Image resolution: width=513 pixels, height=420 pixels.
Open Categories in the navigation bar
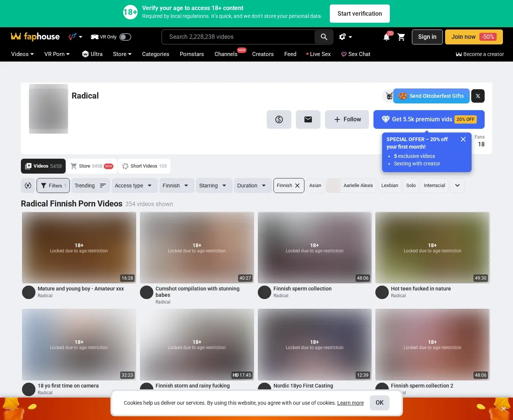tap(156, 54)
